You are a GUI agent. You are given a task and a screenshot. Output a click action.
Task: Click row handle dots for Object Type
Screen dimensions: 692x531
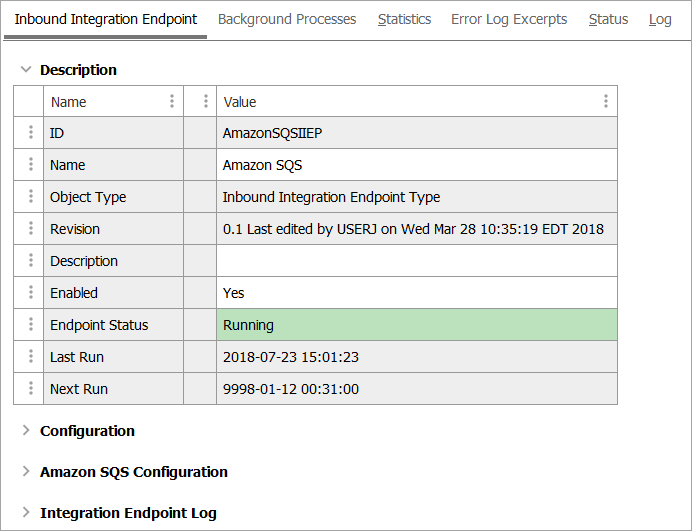tap(31, 197)
